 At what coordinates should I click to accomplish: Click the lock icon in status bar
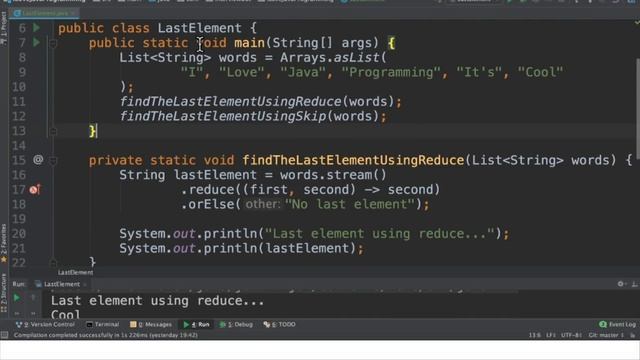click(x=632, y=335)
